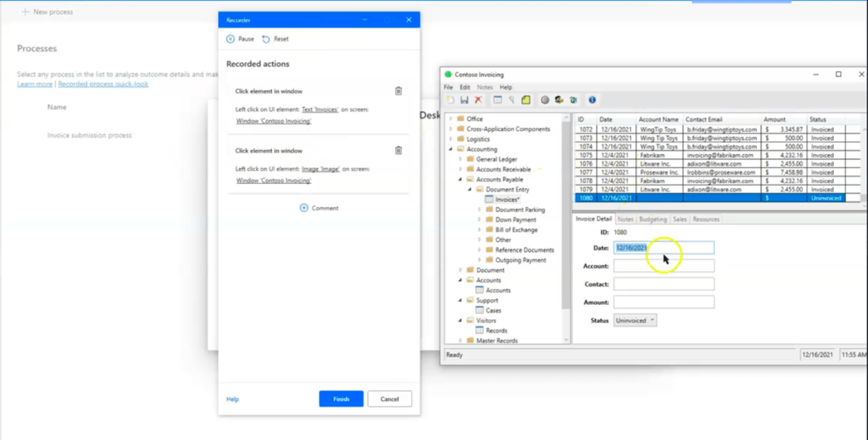Click the user contact toolbar icon
Viewport: 868px width, 440px height.
pos(559,100)
